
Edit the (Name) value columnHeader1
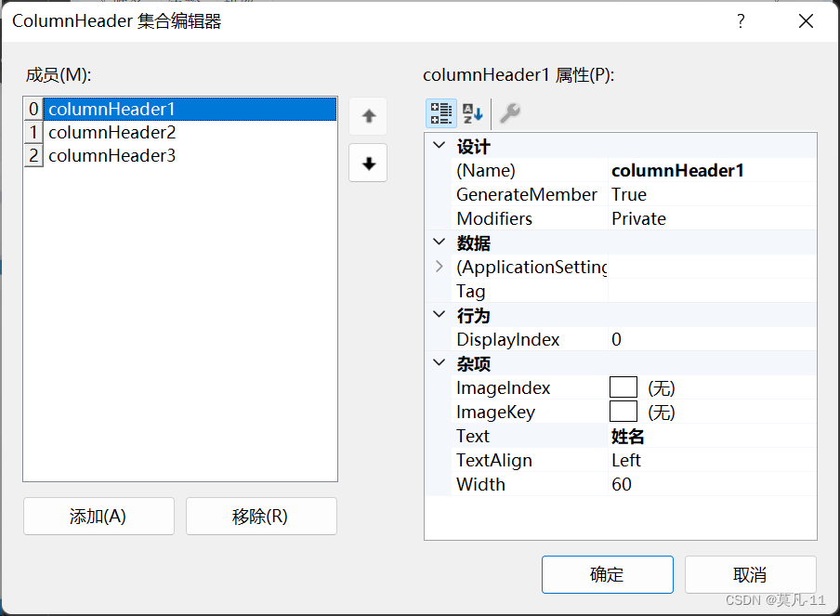click(x=712, y=170)
